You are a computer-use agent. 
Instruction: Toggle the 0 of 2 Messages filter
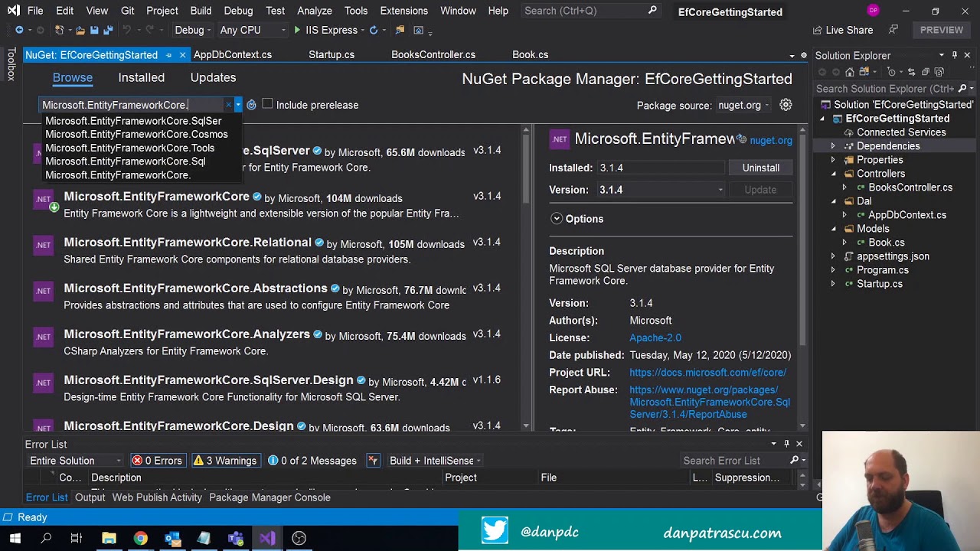point(312,461)
